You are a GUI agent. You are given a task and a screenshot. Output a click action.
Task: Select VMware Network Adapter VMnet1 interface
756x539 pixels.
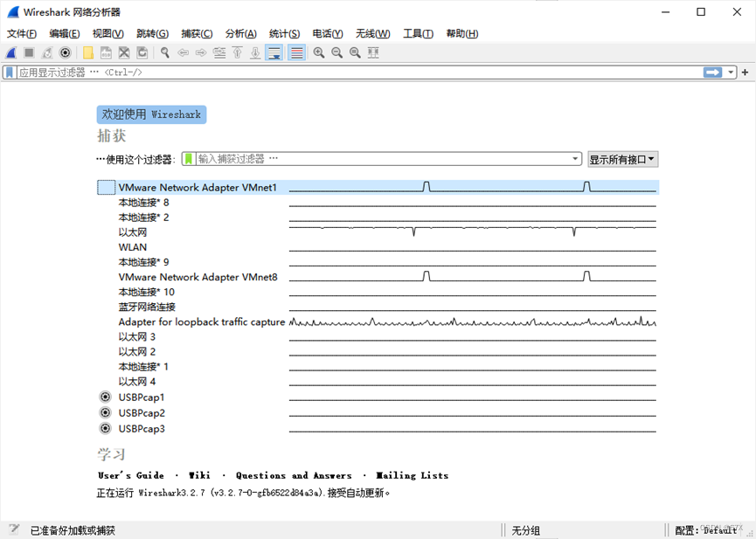click(x=378, y=188)
